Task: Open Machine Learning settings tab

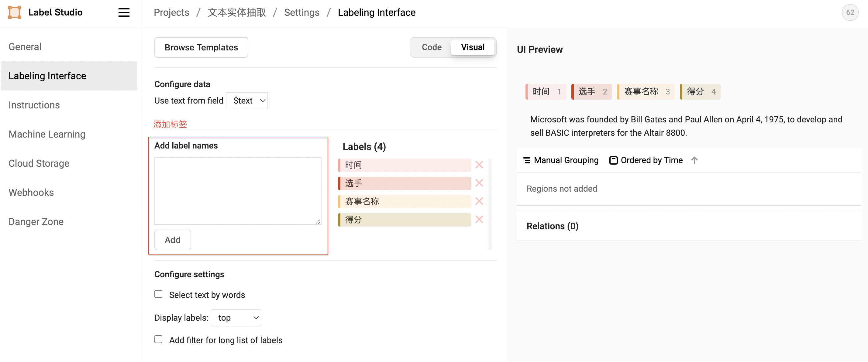Action: [x=47, y=134]
